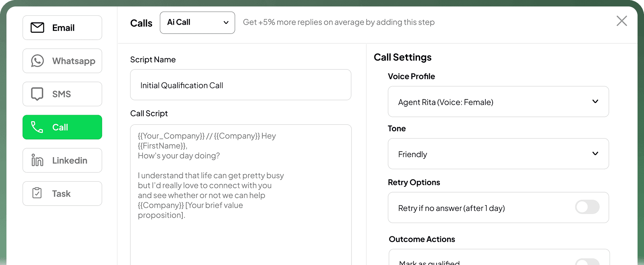
Task: Click inside the Call Script text area
Action: tap(240, 234)
